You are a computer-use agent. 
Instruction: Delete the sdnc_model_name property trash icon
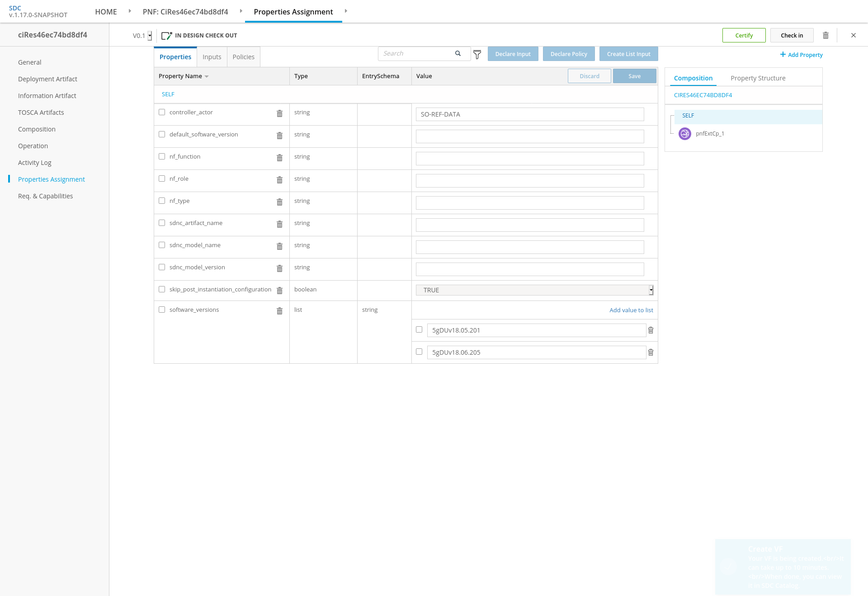(x=279, y=246)
